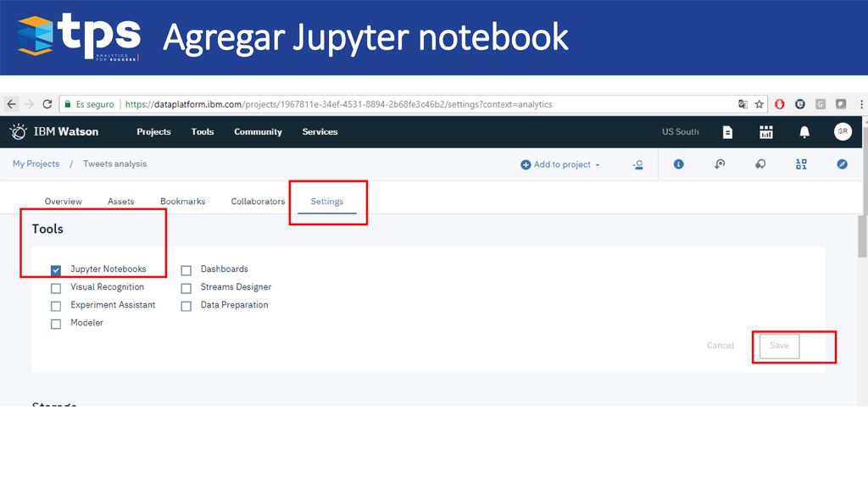868x488 pixels.
Task: Open the comments speech bubble icon
Action: point(760,164)
